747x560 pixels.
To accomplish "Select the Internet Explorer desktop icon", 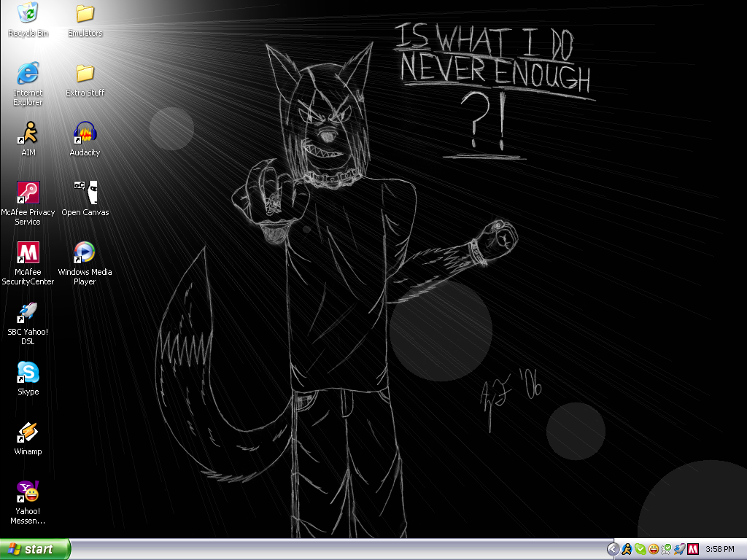I will click(28, 85).
